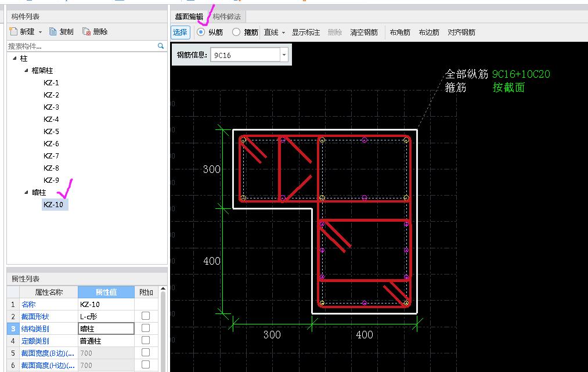Select KZ-3 in the component list

point(51,107)
